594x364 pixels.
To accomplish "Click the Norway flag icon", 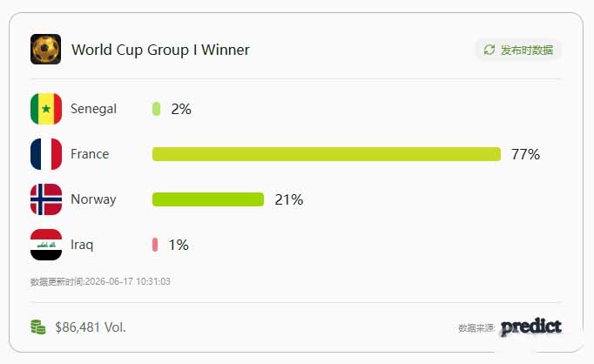I will (x=46, y=199).
